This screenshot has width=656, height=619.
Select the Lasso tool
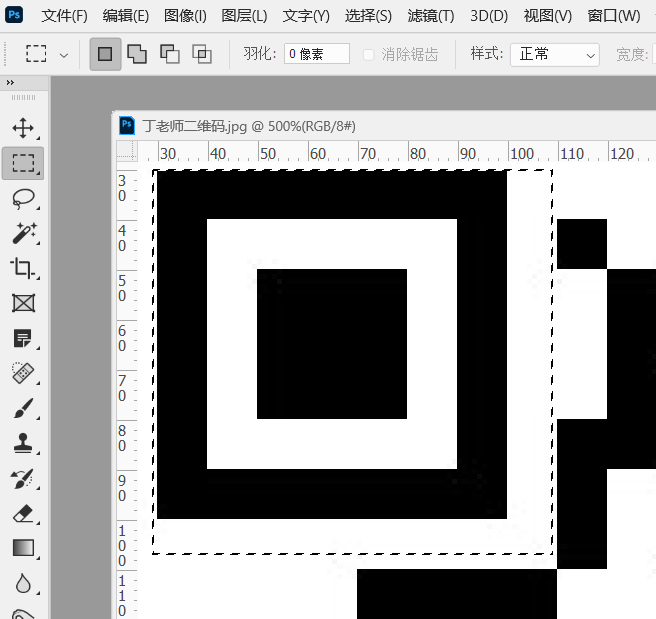[23, 198]
